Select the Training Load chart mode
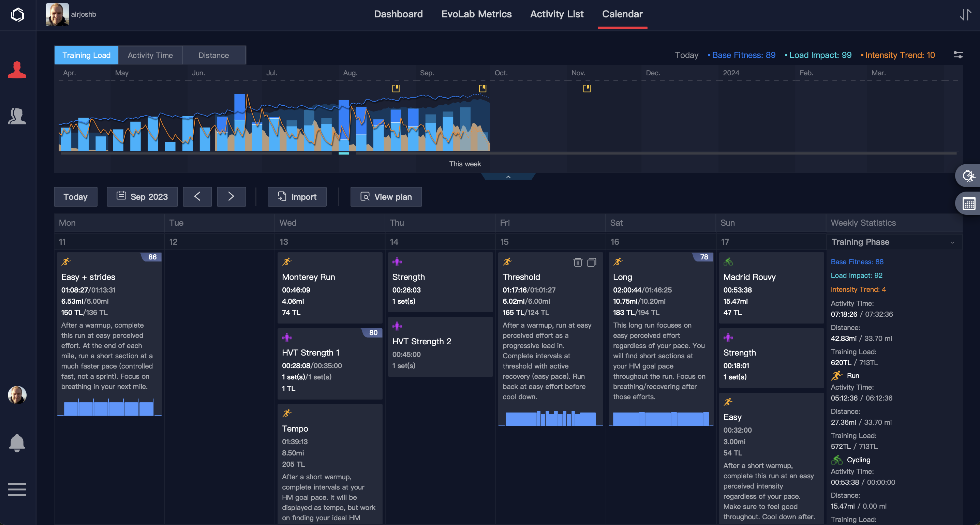980x525 pixels. pyautogui.click(x=86, y=55)
